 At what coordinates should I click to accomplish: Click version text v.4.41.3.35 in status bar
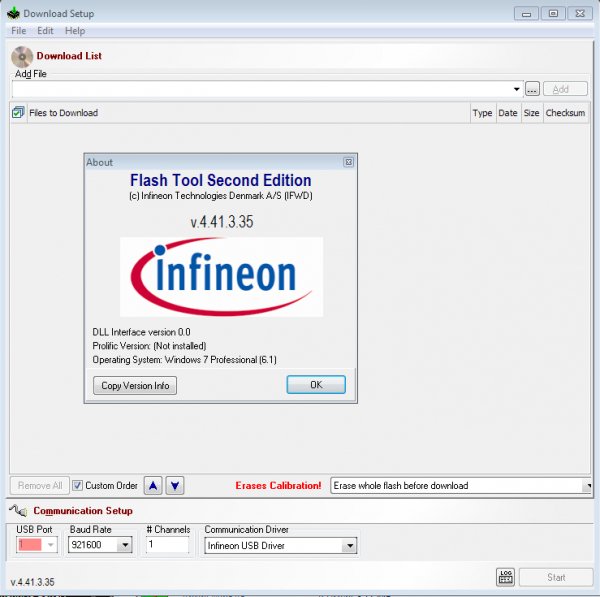33,582
